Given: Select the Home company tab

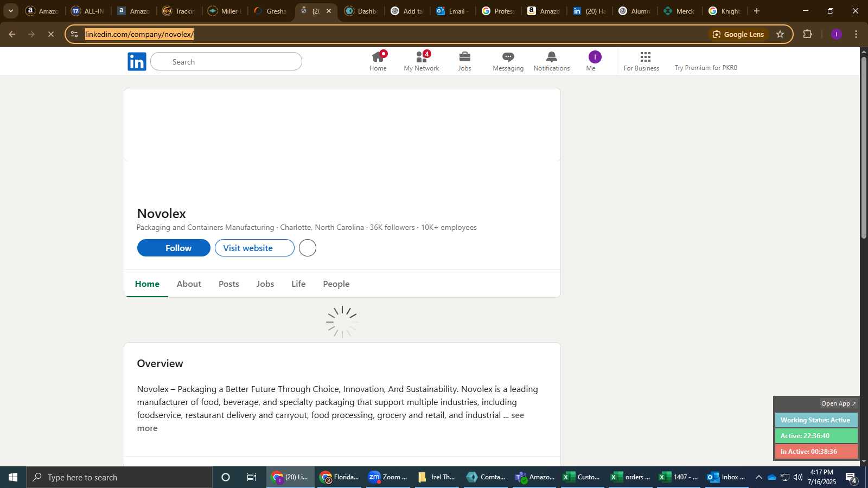Looking at the screenshot, I should (x=147, y=284).
